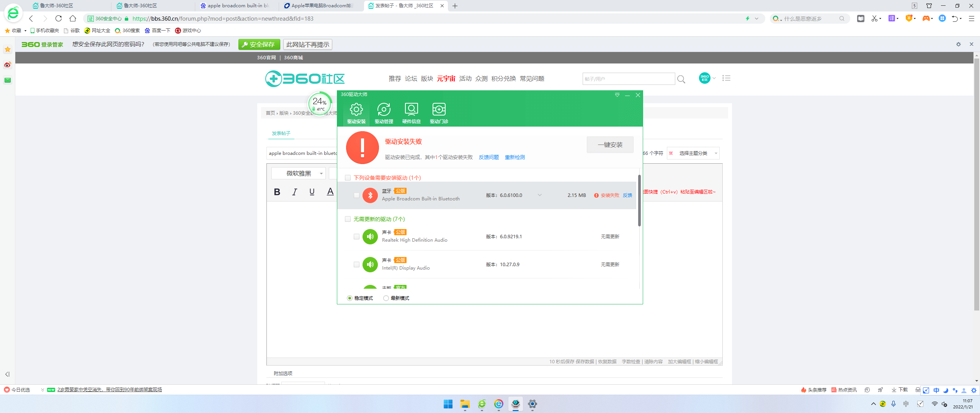This screenshot has height=413, width=980.
Task: Click the driver list vertical scrollbar
Action: [x=639, y=200]
